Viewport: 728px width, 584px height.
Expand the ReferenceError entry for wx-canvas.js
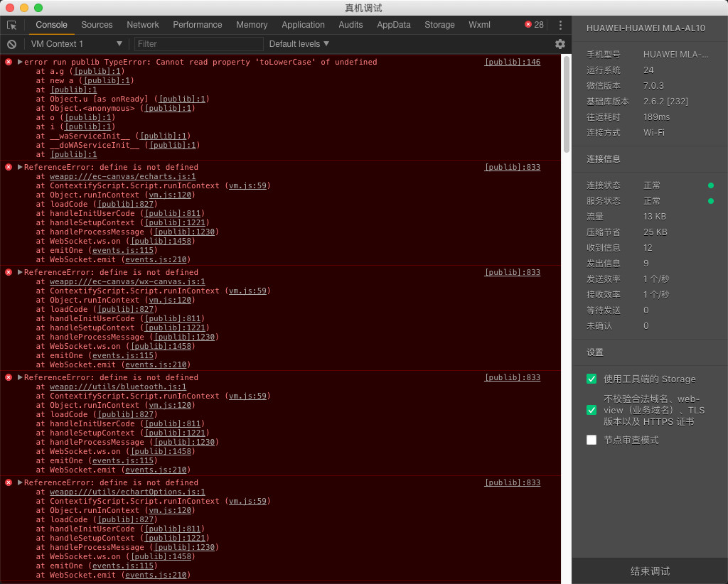click(20, 272)
